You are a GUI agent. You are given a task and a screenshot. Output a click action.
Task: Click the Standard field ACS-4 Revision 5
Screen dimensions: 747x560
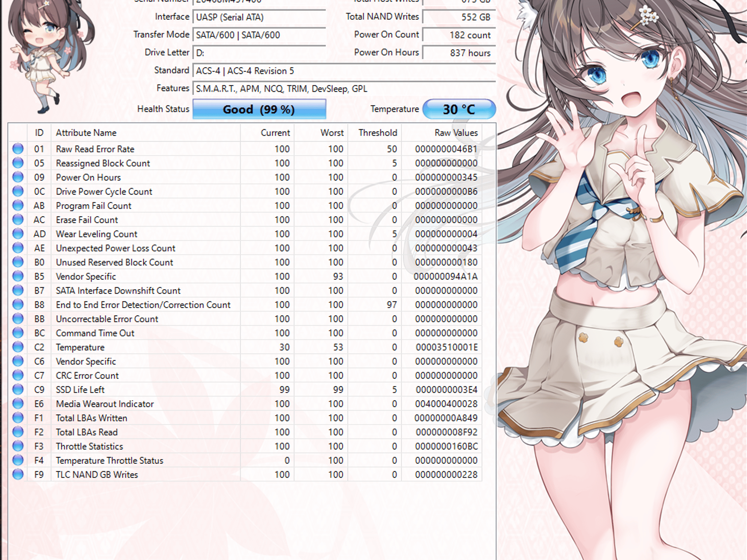344,71
